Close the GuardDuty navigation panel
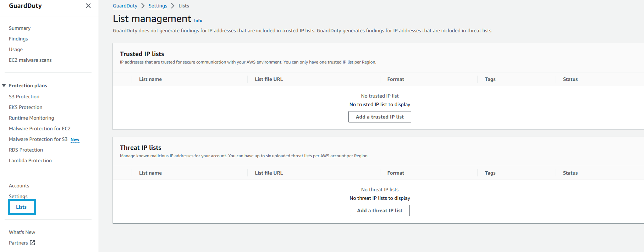 point(88,6)
